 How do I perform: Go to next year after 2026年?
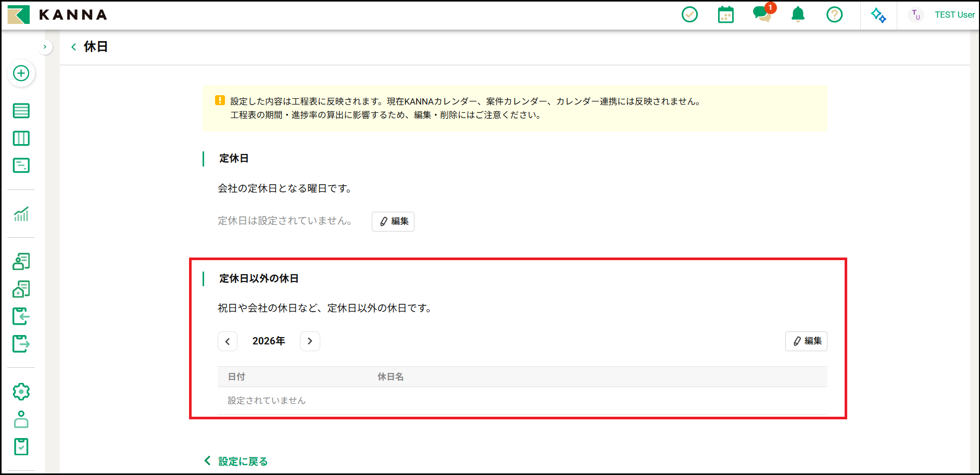(x=310, y=341)
